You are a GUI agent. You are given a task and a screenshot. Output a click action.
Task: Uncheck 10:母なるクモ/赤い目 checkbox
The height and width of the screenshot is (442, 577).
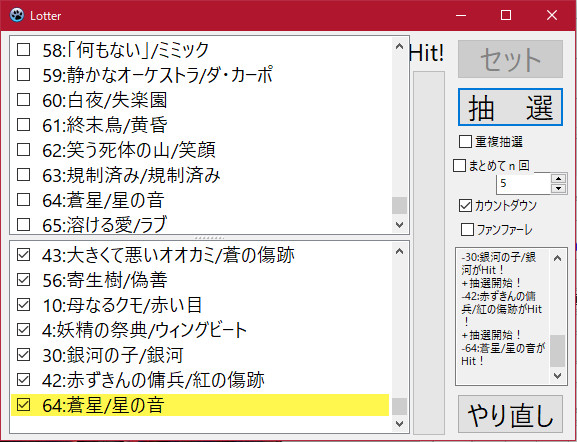[24, 304]
